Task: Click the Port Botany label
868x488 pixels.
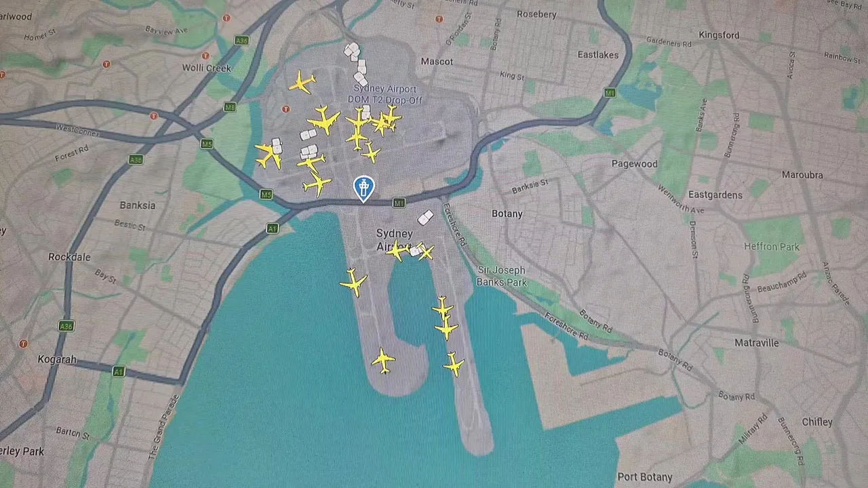Action: pos(645,477)
